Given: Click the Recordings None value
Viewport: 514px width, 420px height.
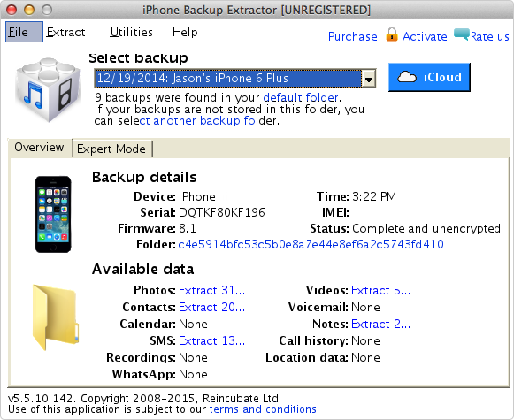Looking at the screenshot, I should 193,357.
